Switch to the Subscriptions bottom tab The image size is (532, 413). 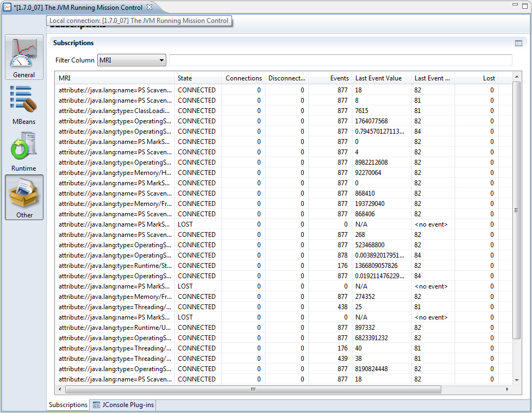[68, 405]
